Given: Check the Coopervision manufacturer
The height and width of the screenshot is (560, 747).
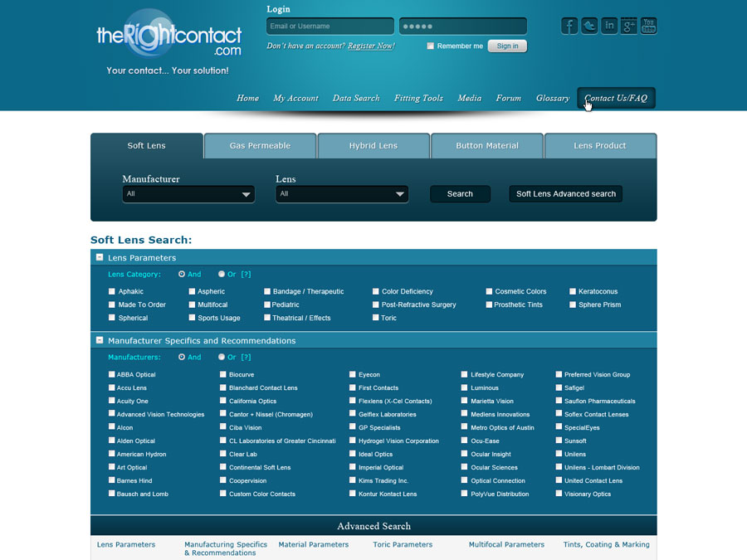Looking at the screenshot, I should point(223,480).
